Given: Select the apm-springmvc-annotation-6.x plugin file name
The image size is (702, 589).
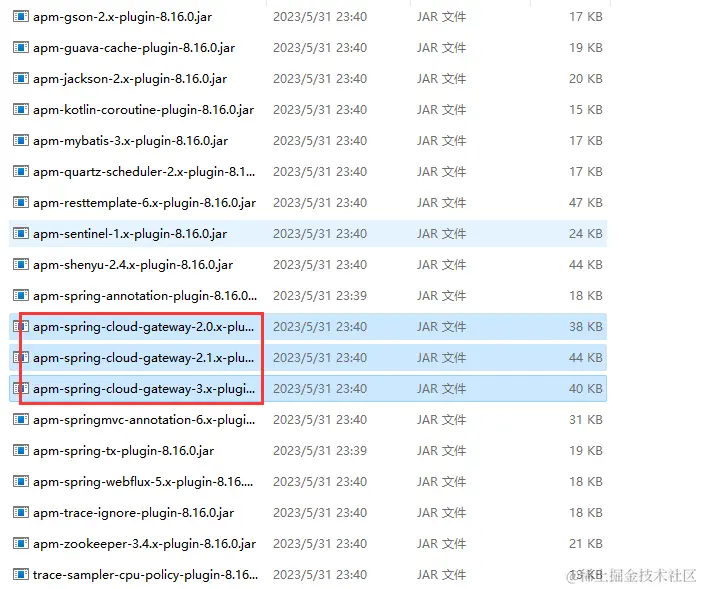Looking at the screenshot, I should pyautogui.click(x=144, y=420).
